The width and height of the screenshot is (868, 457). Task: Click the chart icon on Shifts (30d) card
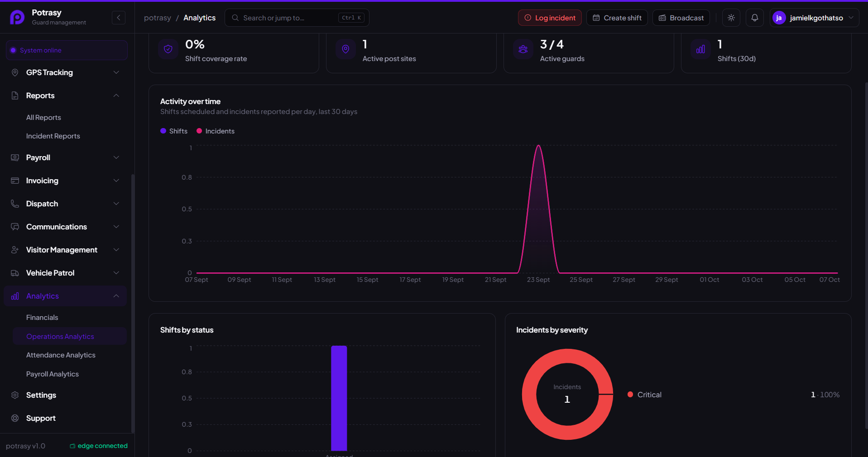[700, 49]
